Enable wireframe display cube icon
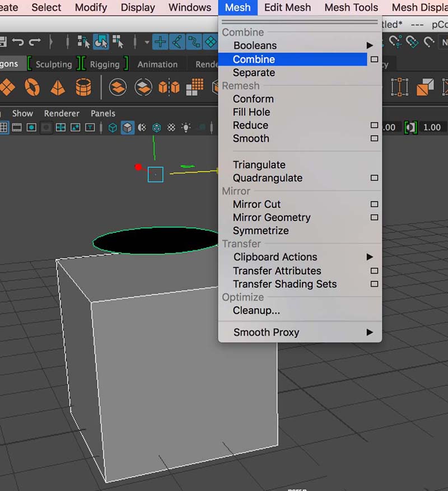The height and width of the screenshot is (491, 448). [x=113, y=128]
